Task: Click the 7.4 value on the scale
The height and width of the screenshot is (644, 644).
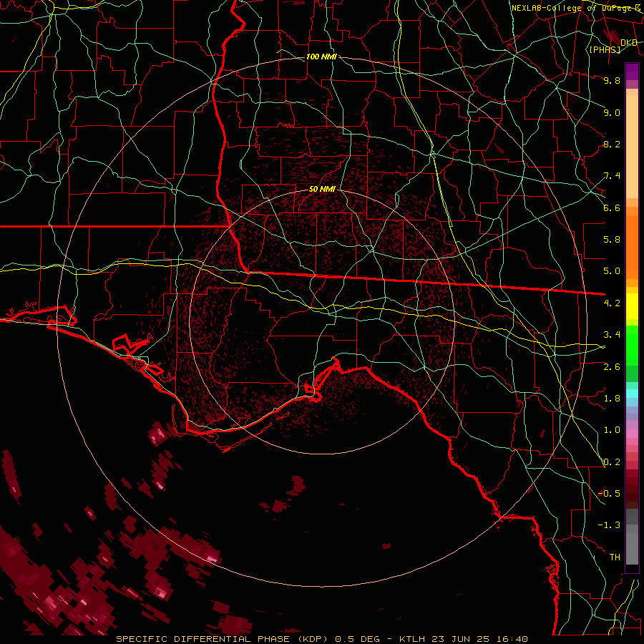Action: click(x=612, y=176)
